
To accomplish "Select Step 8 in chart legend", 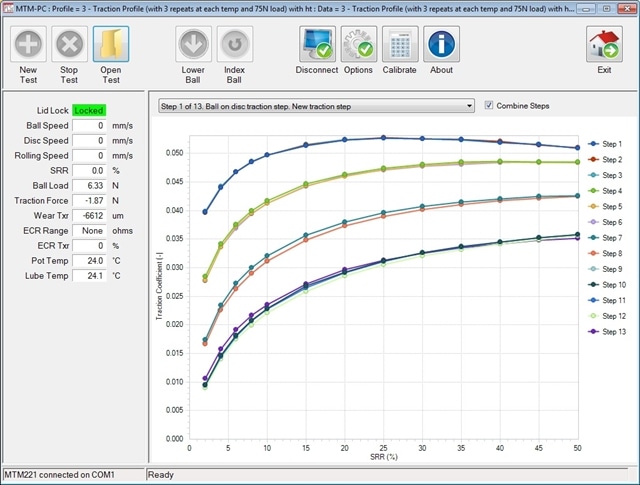I will (x=605, y=253).
